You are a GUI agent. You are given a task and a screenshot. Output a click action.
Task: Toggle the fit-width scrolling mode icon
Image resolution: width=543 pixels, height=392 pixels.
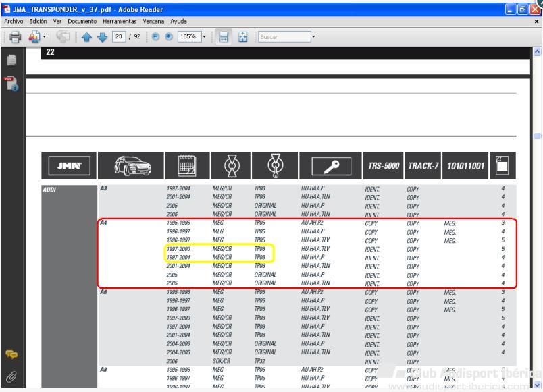coord(224,36)
